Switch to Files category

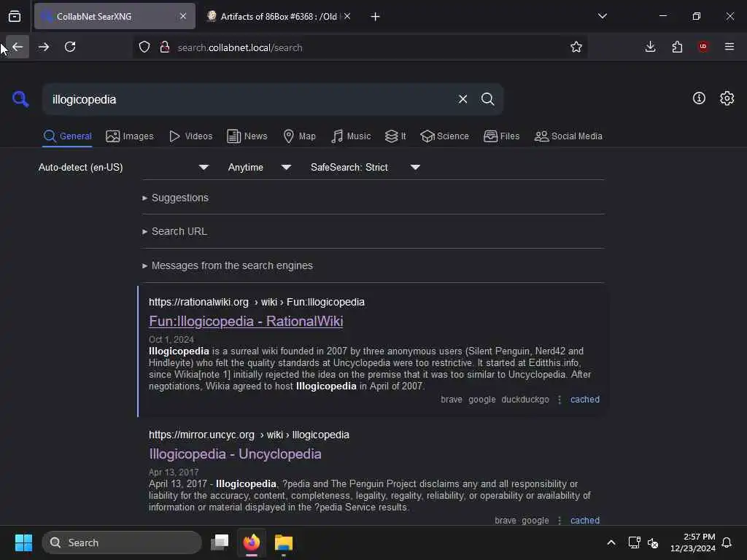[501, 136]
